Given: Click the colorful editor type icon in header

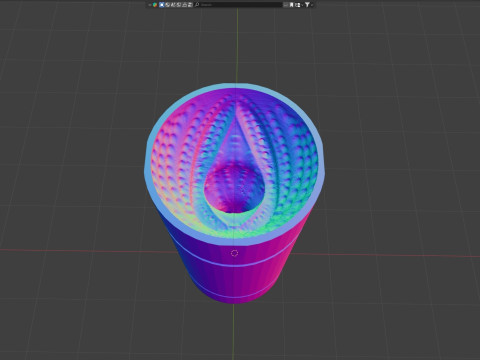Looking at the screenshot, I should click(x=155, y=5).
